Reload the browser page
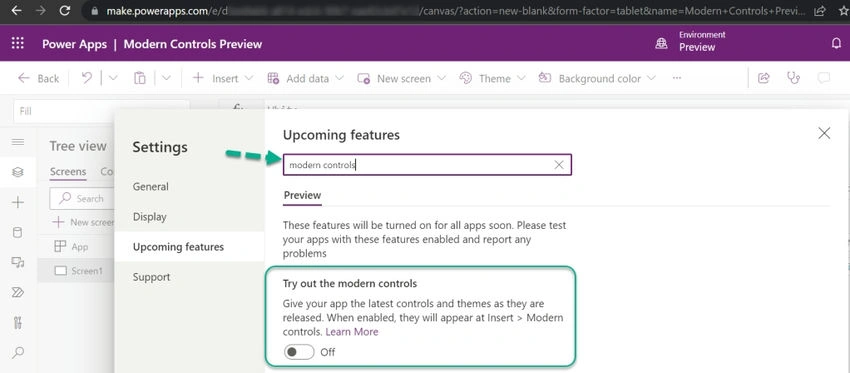850x373 pixels. 65,10
